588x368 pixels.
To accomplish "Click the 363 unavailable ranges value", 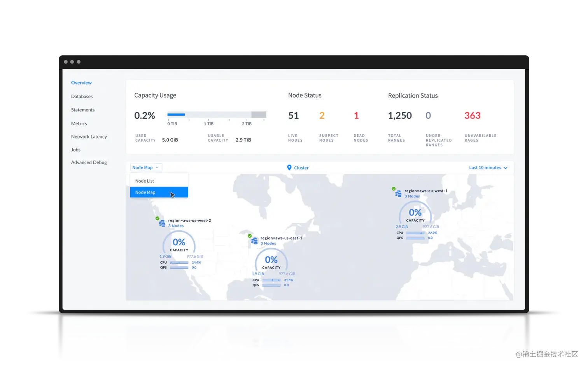I will coord(472,116).
